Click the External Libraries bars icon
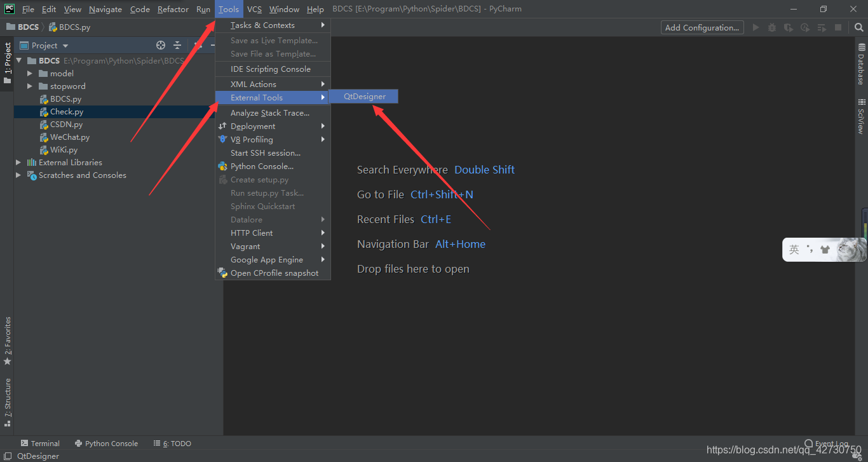The height and width of the screenshot is (462, 868). [x=32, y=163]
